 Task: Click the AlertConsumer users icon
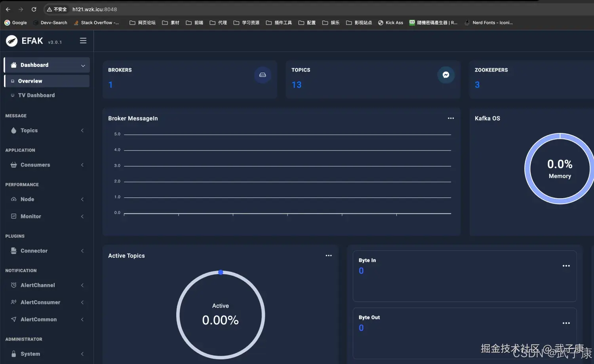click(x=14, y=302)
